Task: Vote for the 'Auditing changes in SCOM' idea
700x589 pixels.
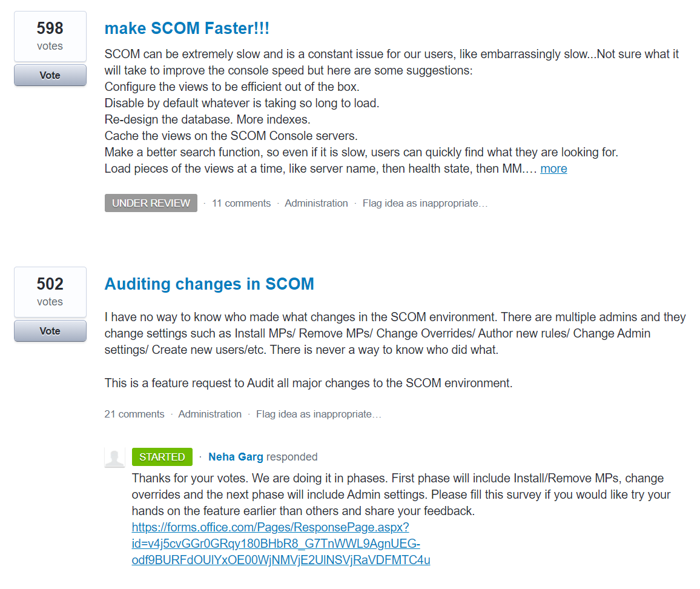Action: [50, 331]
